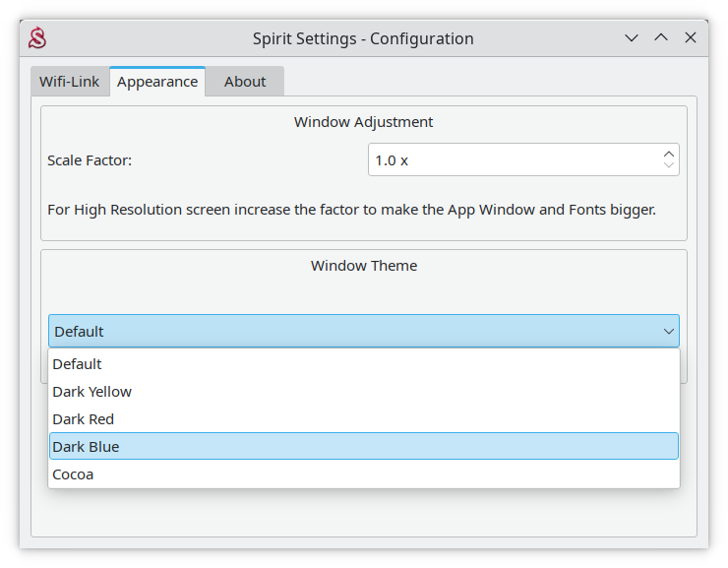Screen dimensions: 728x568
Task: Decrease scale factor with the down arrow
Action: [669, 166]
